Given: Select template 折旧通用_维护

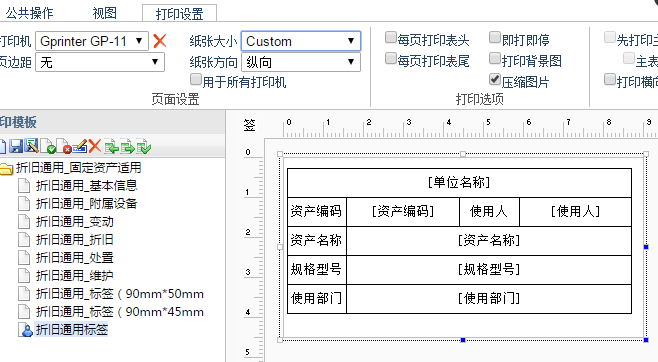Looking at the screenshot, I should click(x=75, y=276).
